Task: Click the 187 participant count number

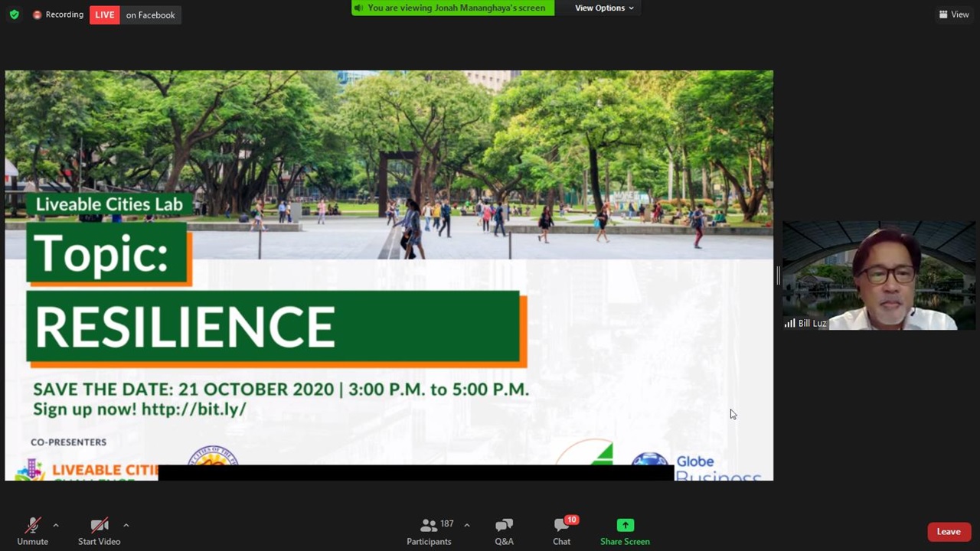Action: pyautogui.click(x=447, y=524)
